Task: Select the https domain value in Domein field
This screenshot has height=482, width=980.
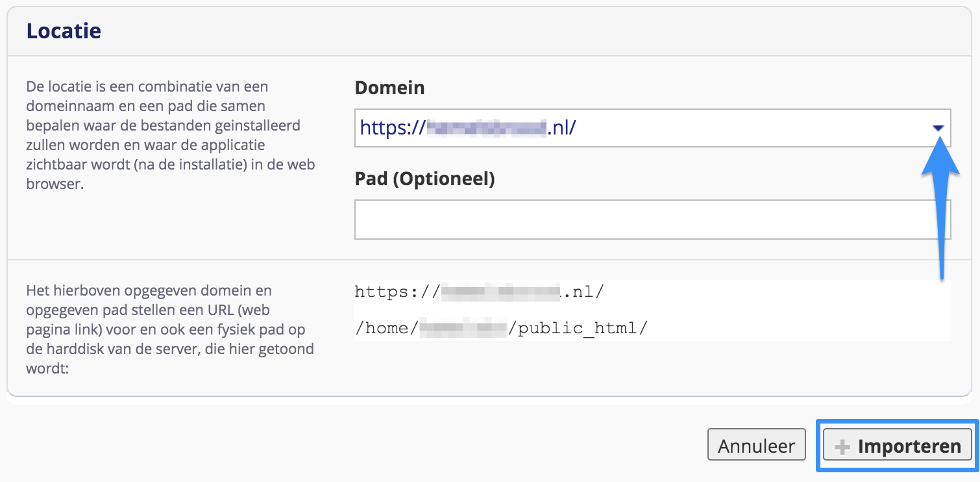Action: click(467, 128)
